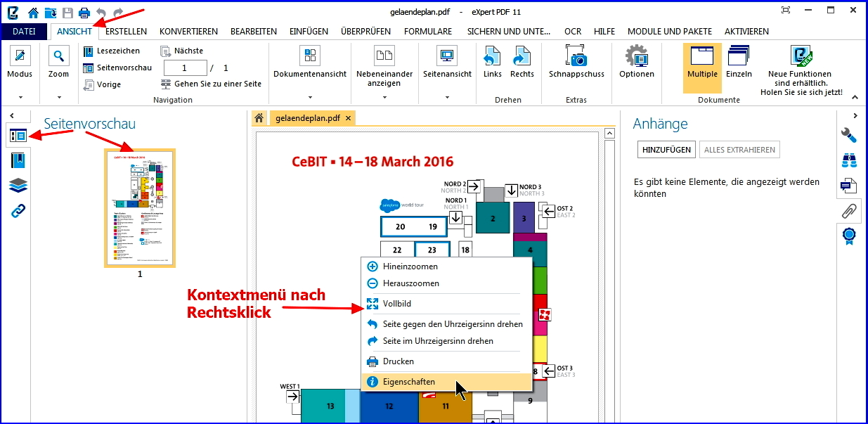Expand the Seitenansicht dropdown arrow
Image resolution: width=868 pixels, height=424 pixels.
coord(447,98)
